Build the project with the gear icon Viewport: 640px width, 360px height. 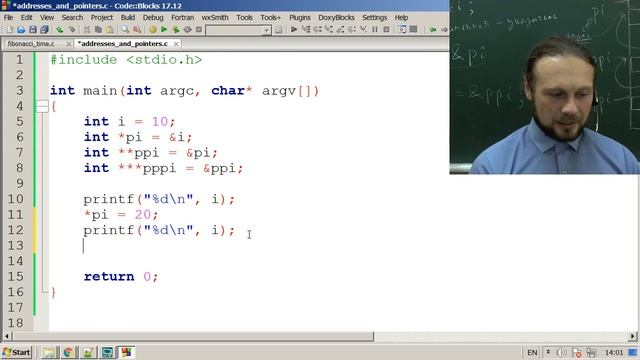pyautogui.click(x=153, y=29)
